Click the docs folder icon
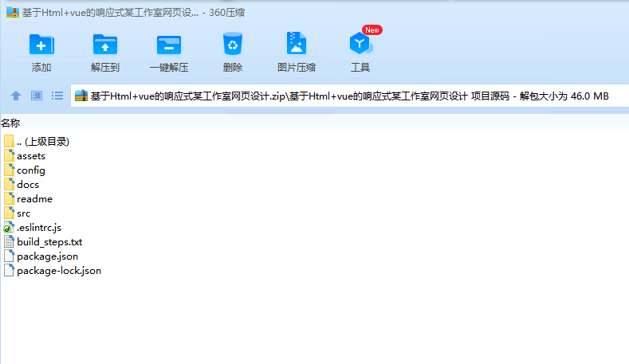629x364 pixels. click(x=10, y=185)
